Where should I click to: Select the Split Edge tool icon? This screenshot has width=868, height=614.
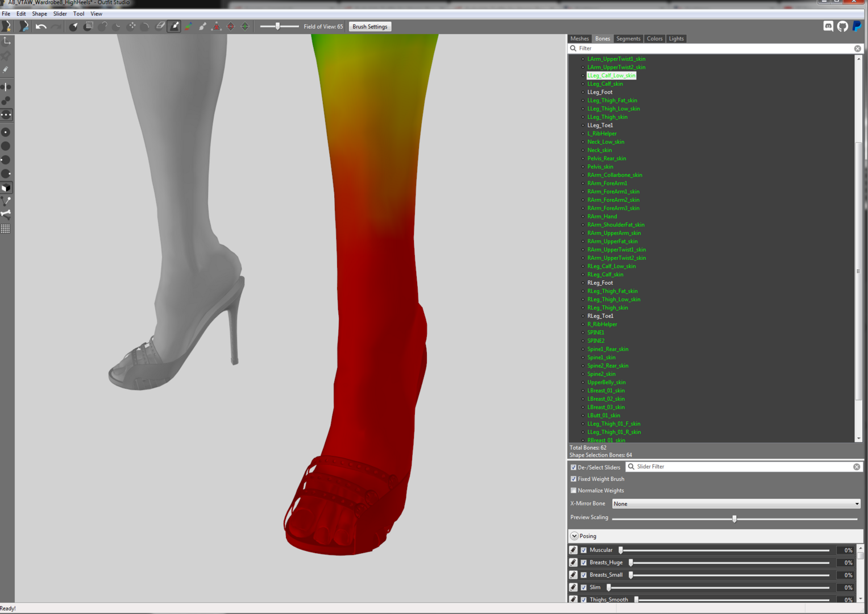click(x=245, y=26)
